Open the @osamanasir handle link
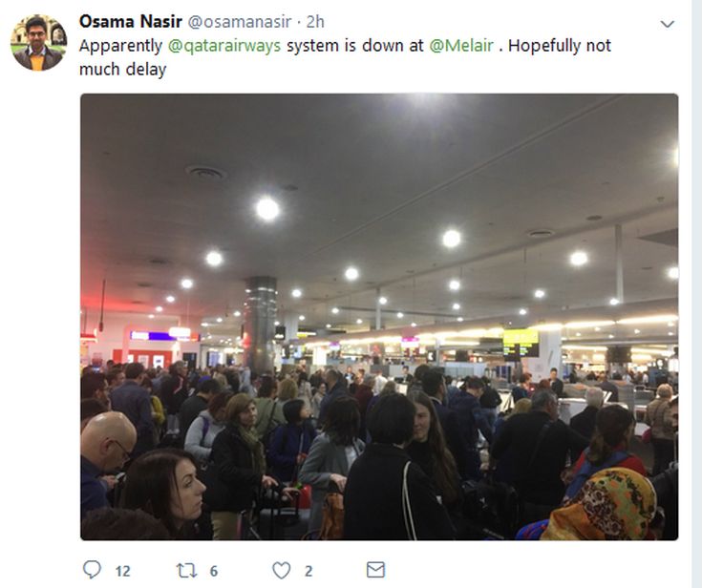Viewport: 702px width, 588px height. [x=240, y=22]
